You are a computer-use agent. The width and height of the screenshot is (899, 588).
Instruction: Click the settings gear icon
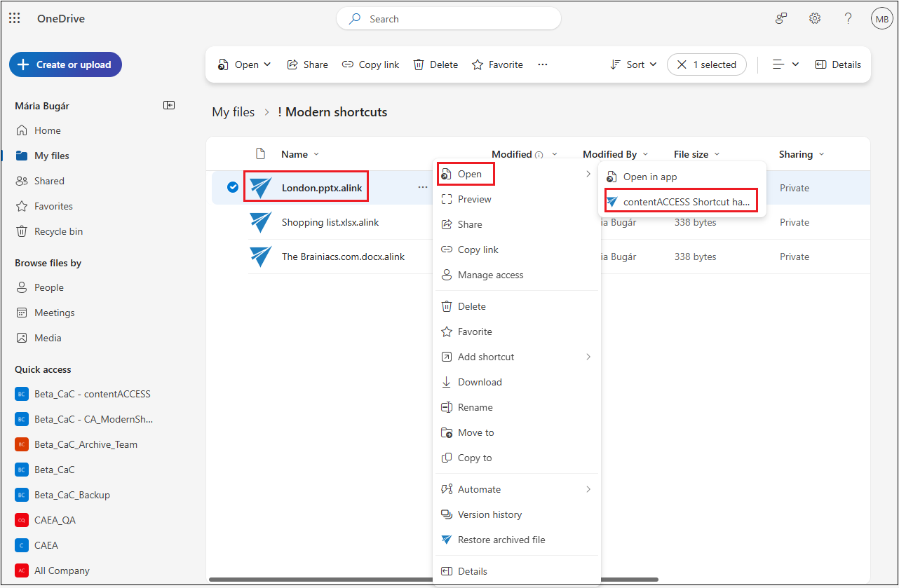815,19
